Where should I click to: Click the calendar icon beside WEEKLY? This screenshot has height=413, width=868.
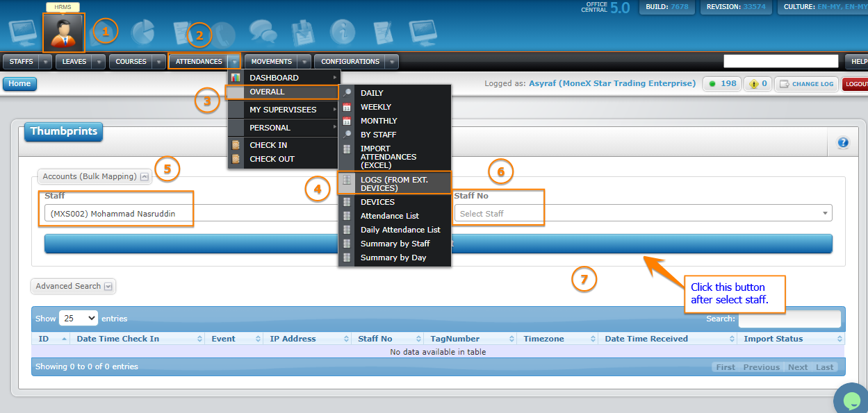347,107
